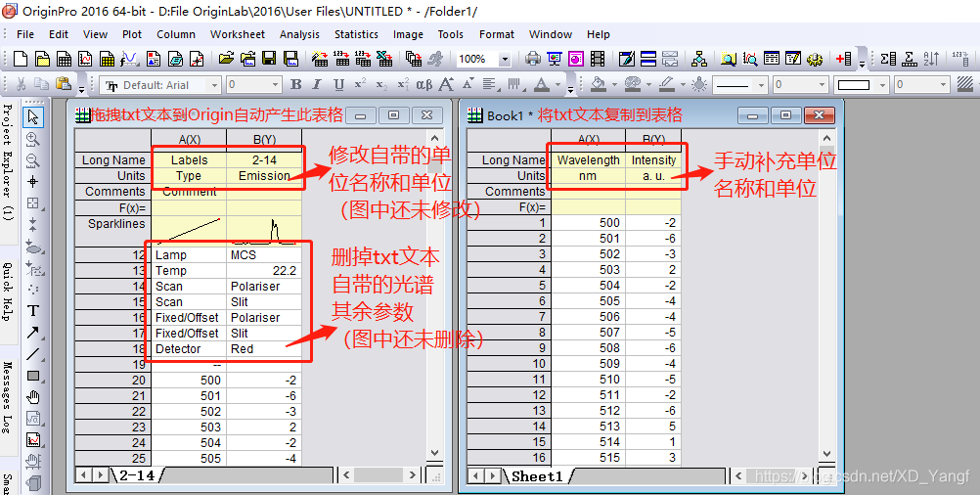This screenshot has width=980, height=495.
Task: Select the Screen Reader crosshair tool
Action: pyautogui.click(x=33, y=182)
